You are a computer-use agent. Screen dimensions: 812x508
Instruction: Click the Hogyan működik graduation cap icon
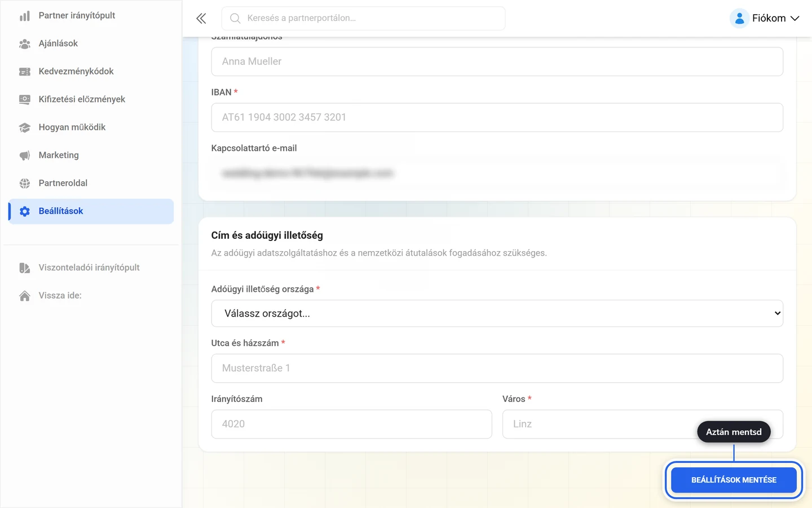coord(25,128)
